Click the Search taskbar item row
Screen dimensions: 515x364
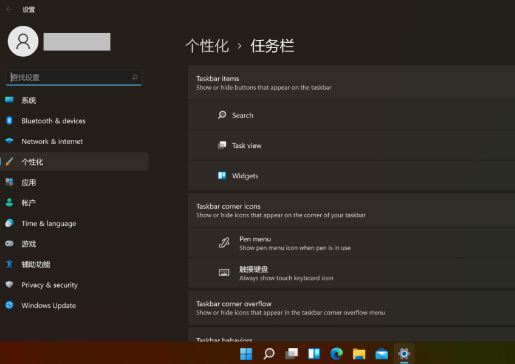(x=351, y=115)
